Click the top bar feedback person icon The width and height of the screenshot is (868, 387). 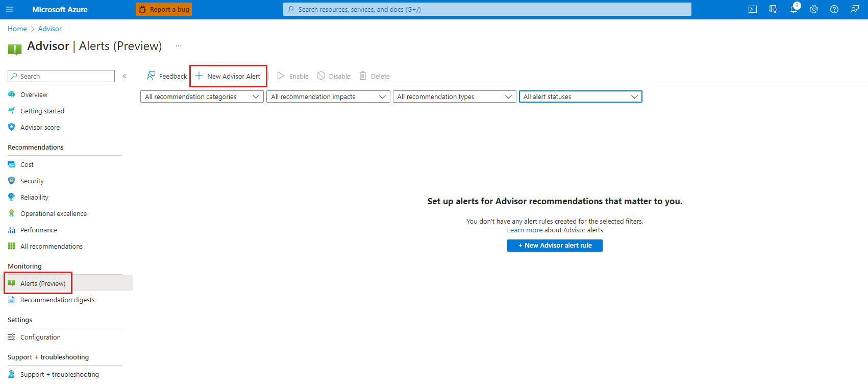pyautogui.click(x=855, y=9)
